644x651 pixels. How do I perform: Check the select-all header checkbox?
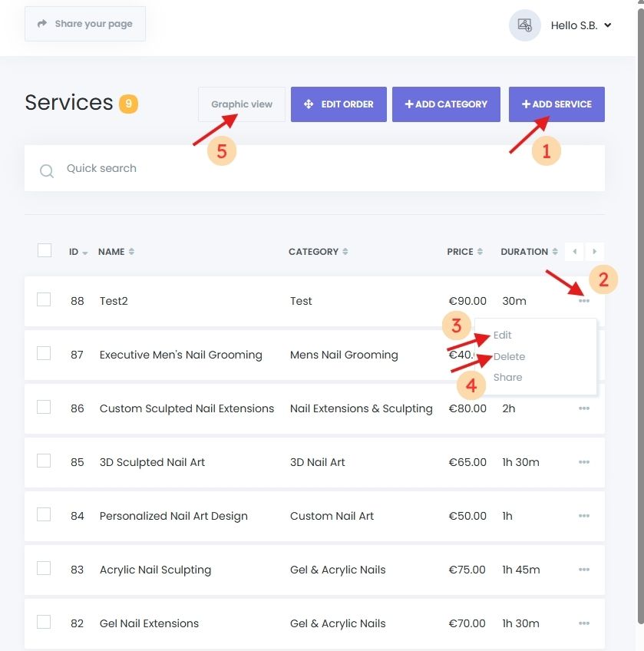tap(45, 250)
